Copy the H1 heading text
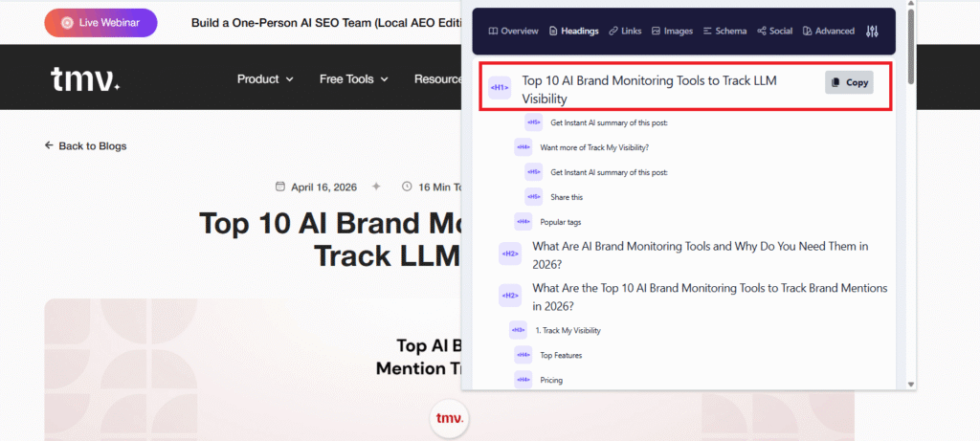Image resolution: width=980 pixels, height=441 pixels. tap(849, 82)
